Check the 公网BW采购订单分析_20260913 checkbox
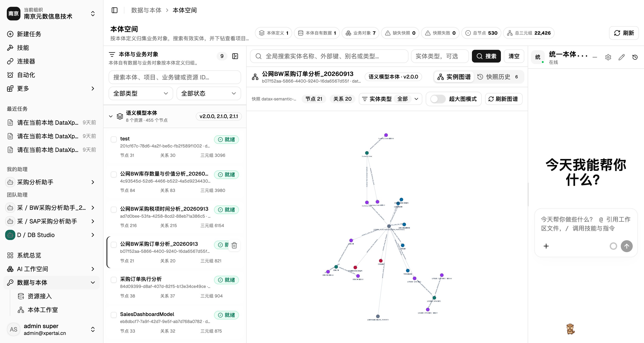This screenshot has height=343, width=644. pyautogui.click(x=114, y=244)
